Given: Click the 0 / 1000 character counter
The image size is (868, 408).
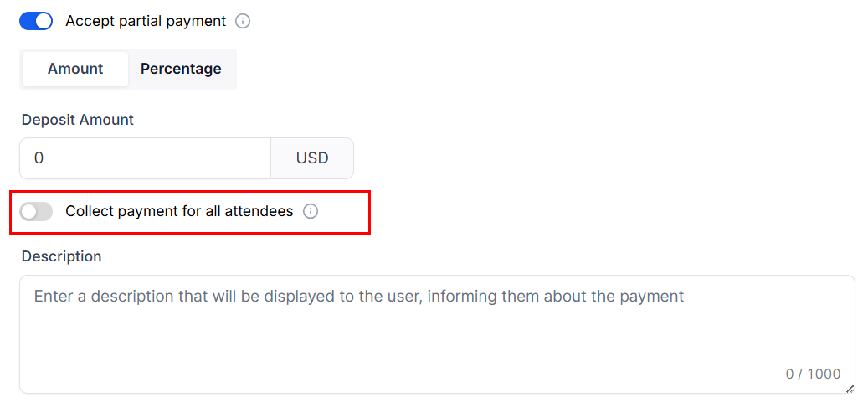Looking at the screenshot, I should [x=813, y=374].
